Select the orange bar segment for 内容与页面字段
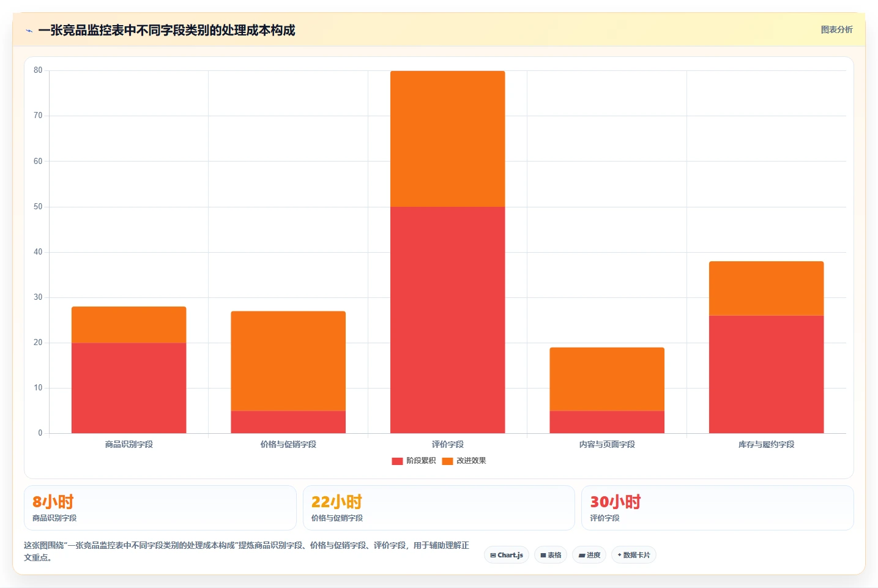The image size is (878, 588). (x=607, y=379)
